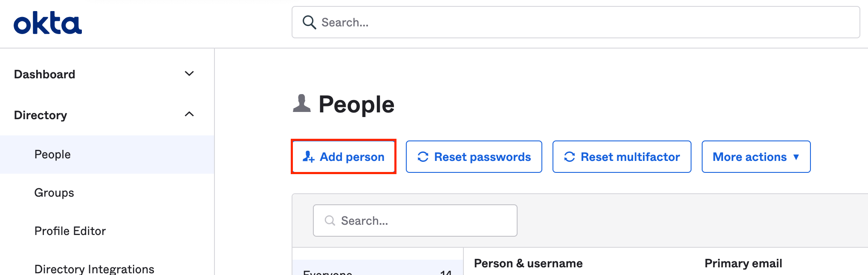Select the Everyone filter row

tap(378, 268)
